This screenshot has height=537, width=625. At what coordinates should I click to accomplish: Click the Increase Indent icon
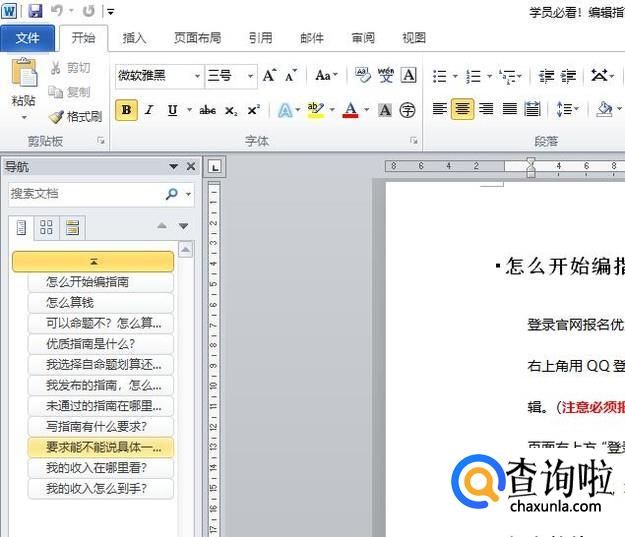pos(568,76)
